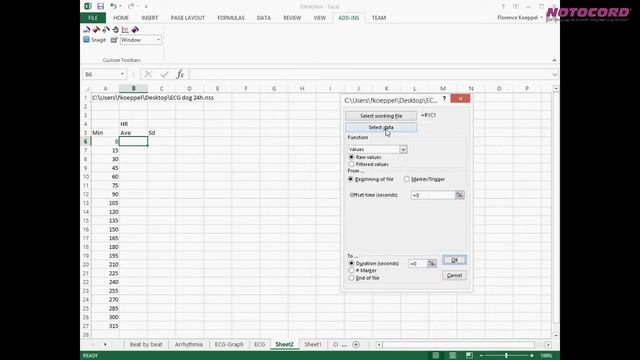Select column B header

click(133, 89)
